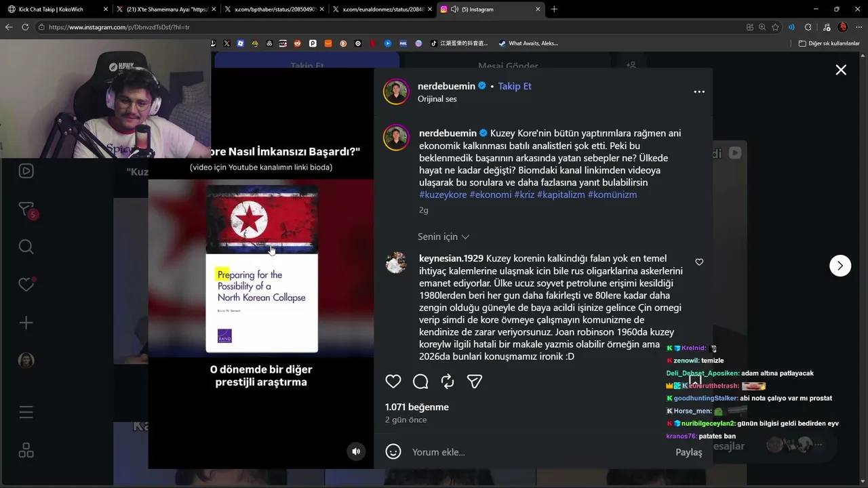Go back with the browser back arrow
The image size is (868, 488).
pos(9,27)
